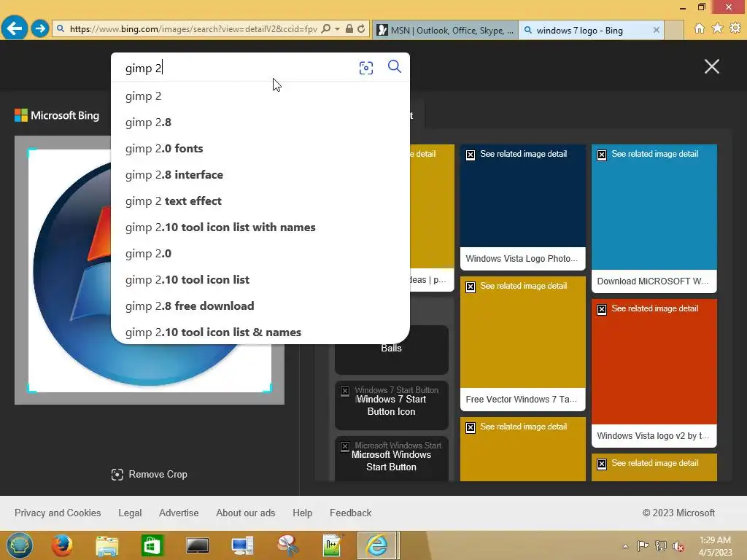
Task: Open the Start menu orb
Action: coord(20,545)
